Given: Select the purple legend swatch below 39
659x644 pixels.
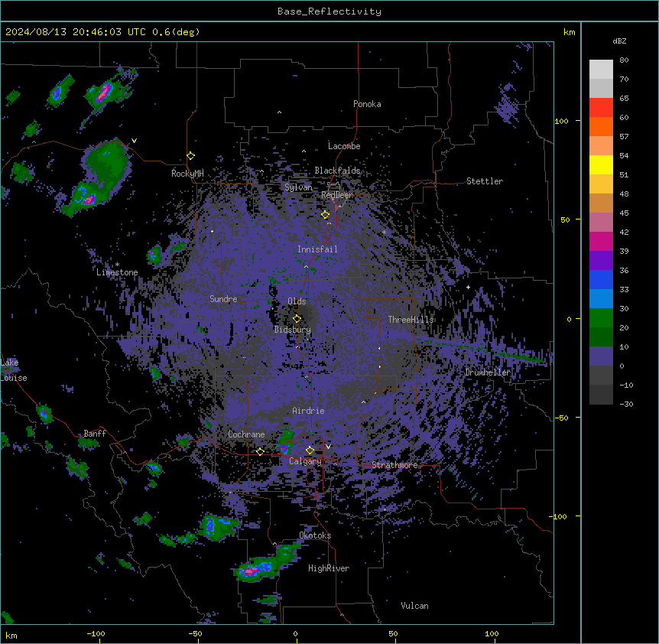Looking at the screenshot, I should (x=601, y=261).
